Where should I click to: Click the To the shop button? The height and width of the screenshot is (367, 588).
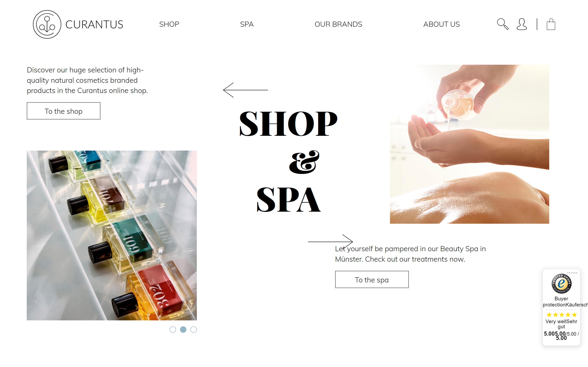point(63,111)
